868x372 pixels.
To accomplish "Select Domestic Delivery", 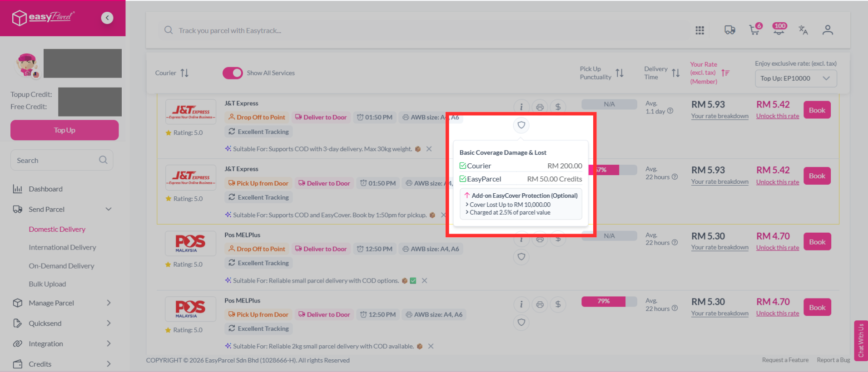I will (57, 229).
